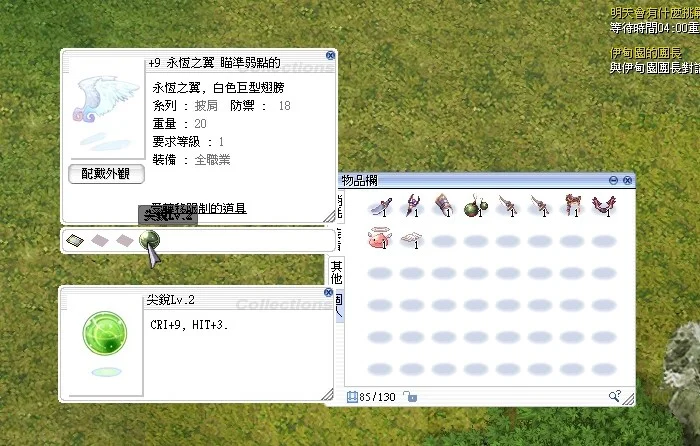Click the green orb in the enchant slots
Viewport: 700px width, 446px height.
click(x=149, y=240)
